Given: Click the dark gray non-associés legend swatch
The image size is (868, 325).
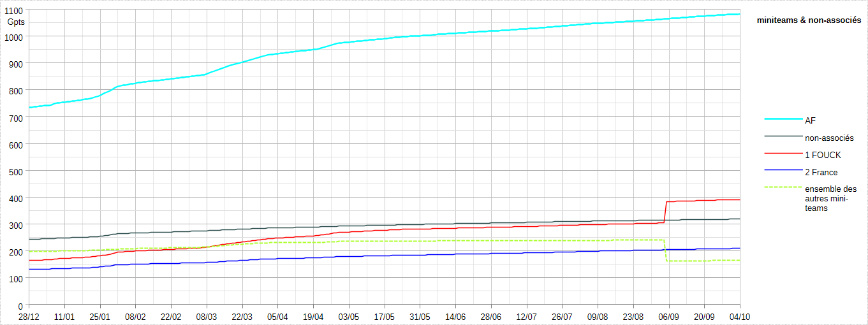Looking at the screenshot, I should (783, 136).
